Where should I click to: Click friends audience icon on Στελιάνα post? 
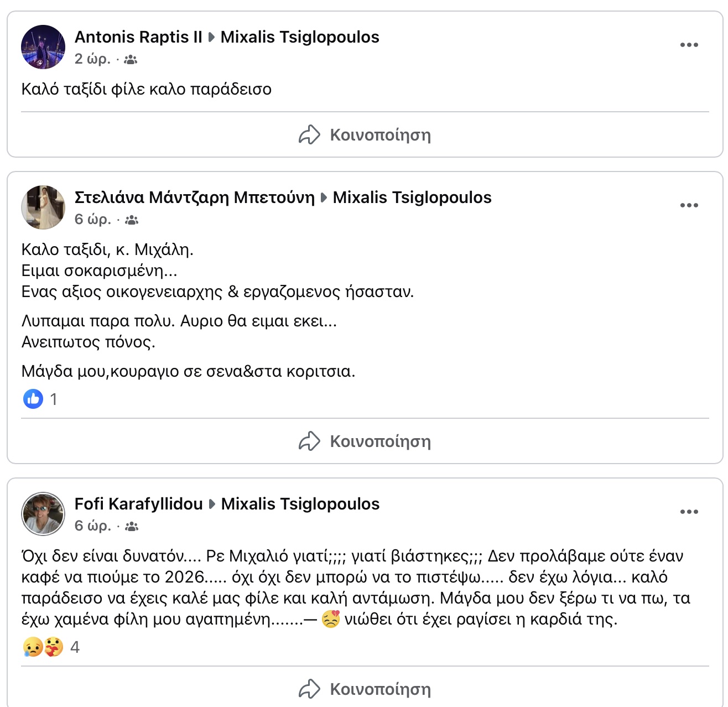pos(132,220)
